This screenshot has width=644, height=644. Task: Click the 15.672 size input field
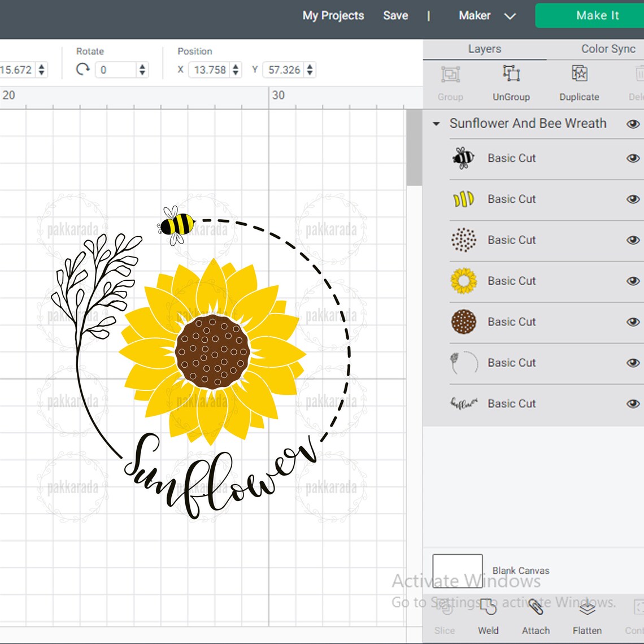18,69
